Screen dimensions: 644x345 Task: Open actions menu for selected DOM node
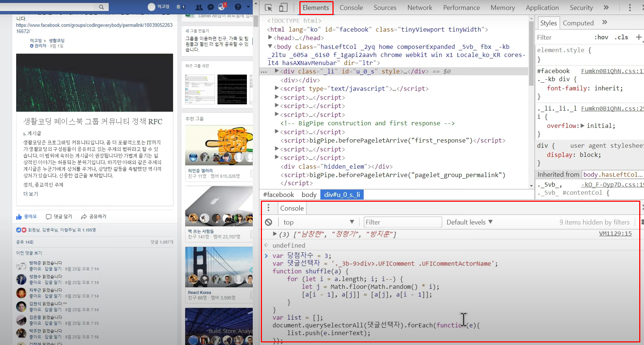tap(263, 72)
